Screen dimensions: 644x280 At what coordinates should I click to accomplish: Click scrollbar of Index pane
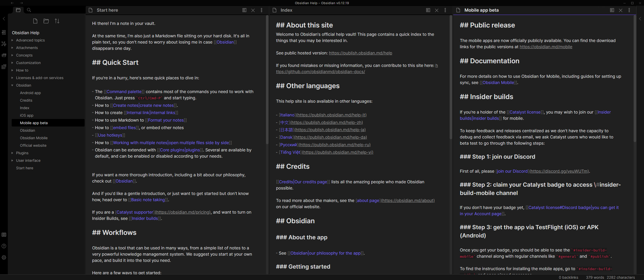coord(451,77)
